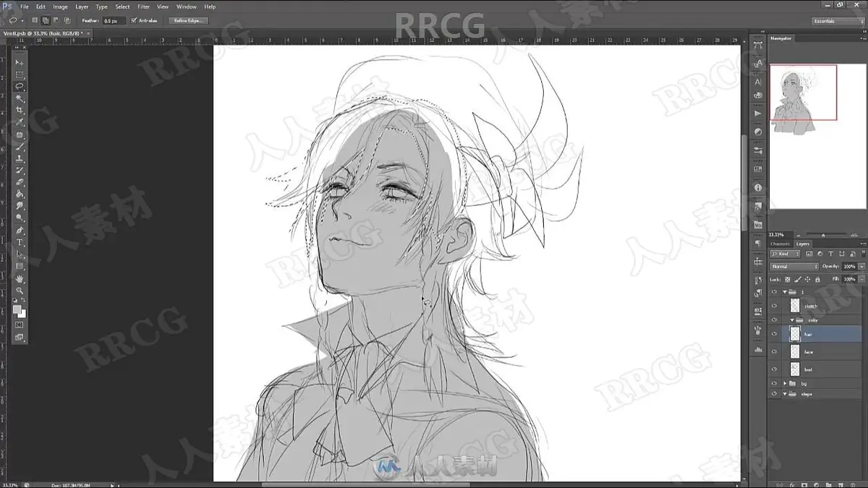Open the Essentials workspace dropdown
868x488 pixels.
click(x=837, y=21)
